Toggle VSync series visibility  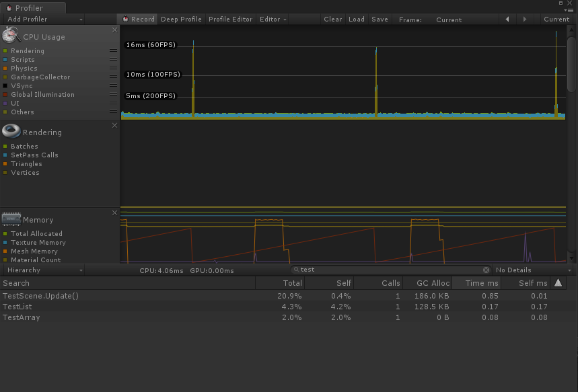click(x=5, y=86)
